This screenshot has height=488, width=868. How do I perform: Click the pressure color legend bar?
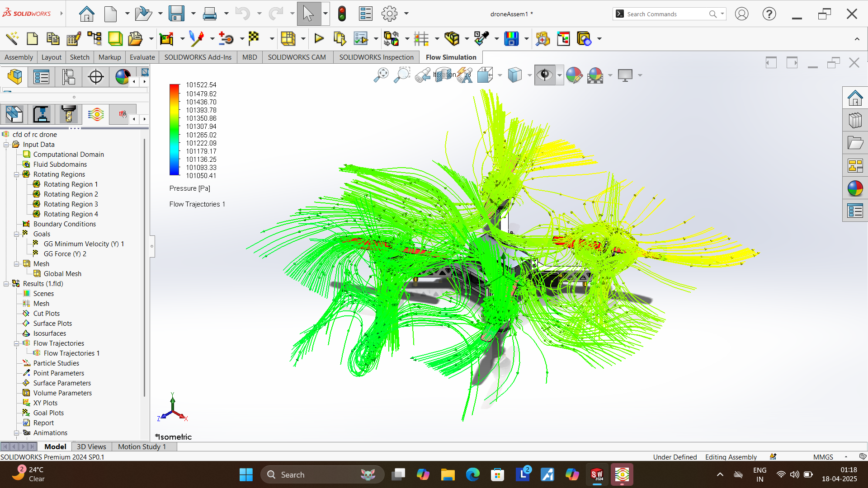175,130
